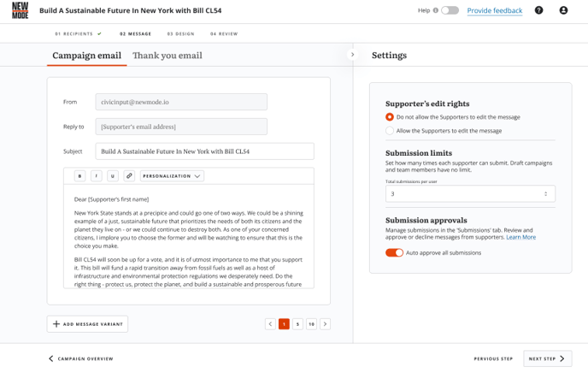Image resolution: width=588 pixels, height=373 pixels.
Task: Click the Help info icon
Action: pyautogui.click(x=435, y=10)
